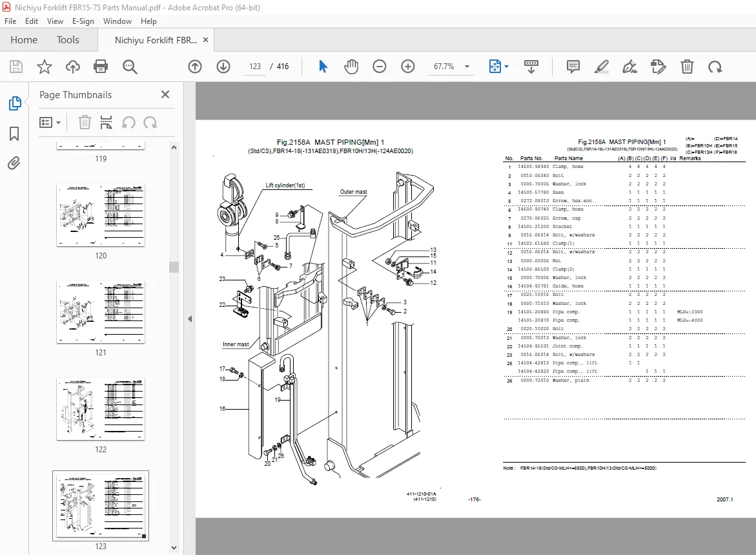This screenshot has height=555, width=756.
Task: Open the Window menu
Action: pyautogui.click(x=117, y=21)
